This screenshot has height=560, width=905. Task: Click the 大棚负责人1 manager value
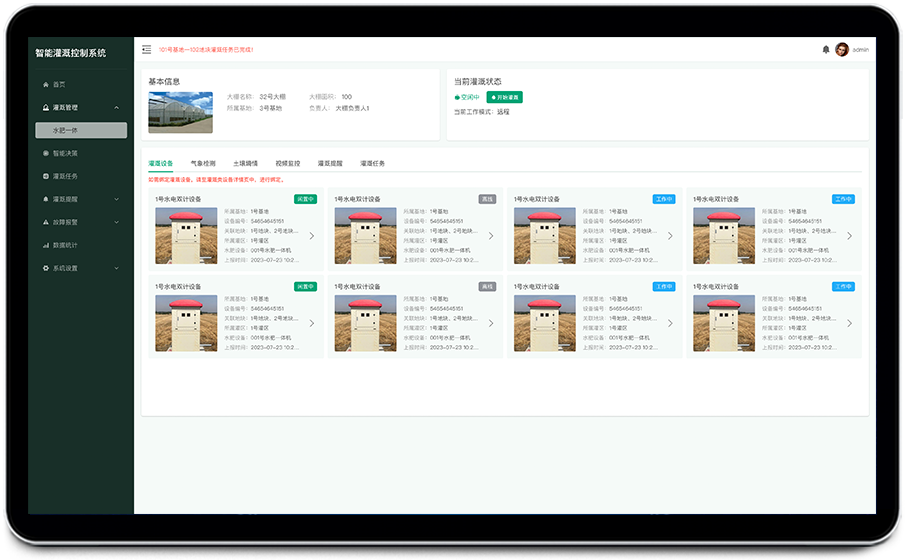coord(352,108)
